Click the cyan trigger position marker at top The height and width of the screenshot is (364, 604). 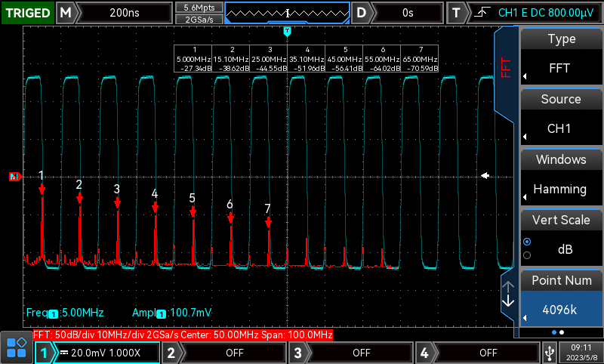click(287, 32)
